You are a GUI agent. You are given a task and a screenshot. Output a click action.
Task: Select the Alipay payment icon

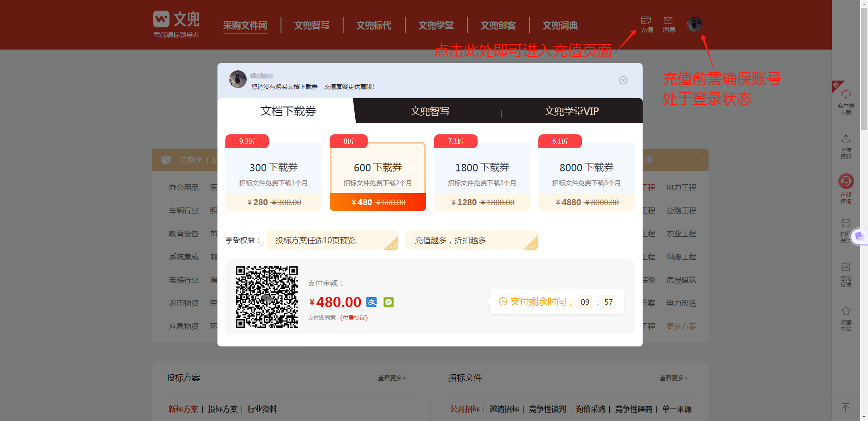click(371, 302)
